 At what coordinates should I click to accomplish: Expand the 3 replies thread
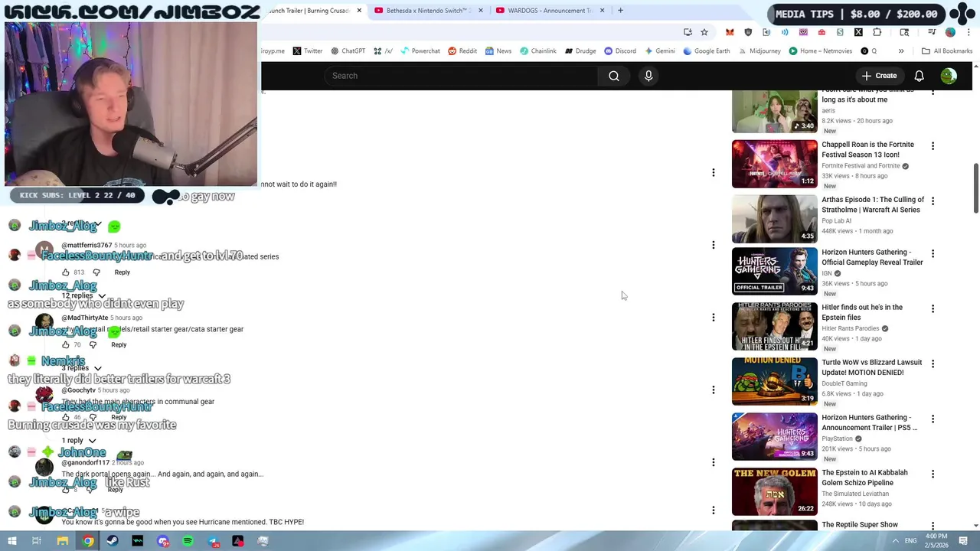[x=82, y=368]
